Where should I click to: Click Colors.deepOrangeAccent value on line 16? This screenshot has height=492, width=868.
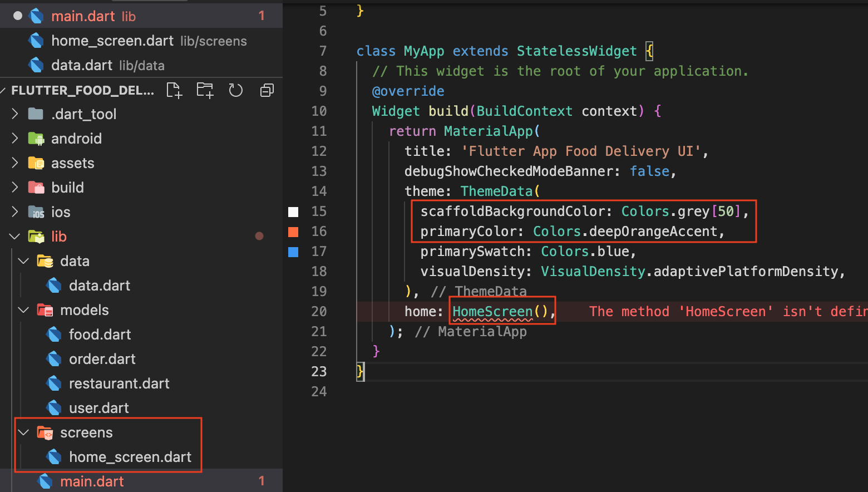click(x=625, y=232)
